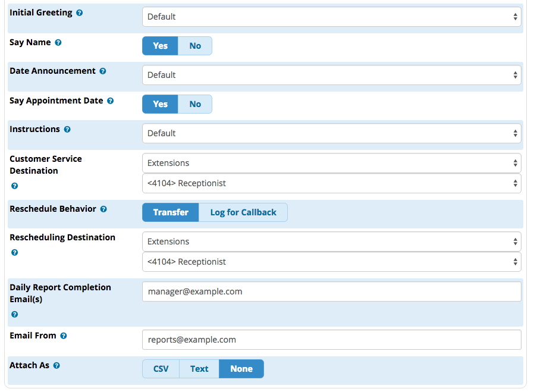Click help icon under Customer Service Destination
Screen dimensions: 534x392
(15, 186)
